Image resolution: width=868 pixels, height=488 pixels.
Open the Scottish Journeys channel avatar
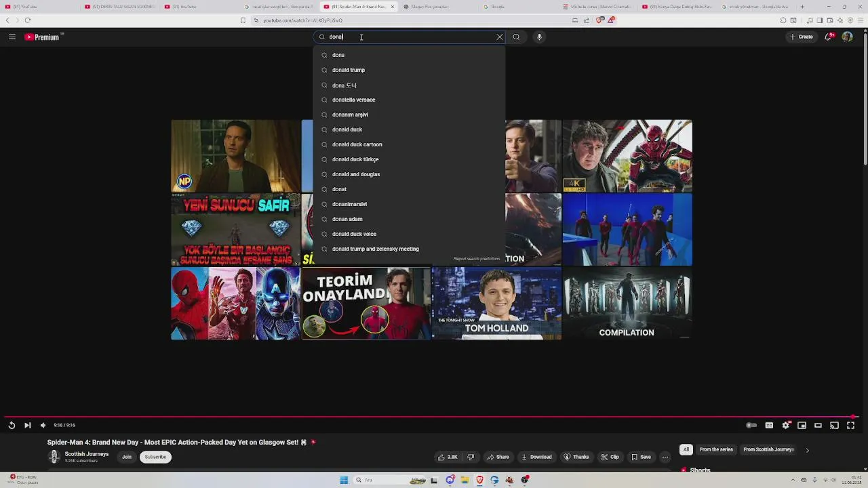coord(54,457)
